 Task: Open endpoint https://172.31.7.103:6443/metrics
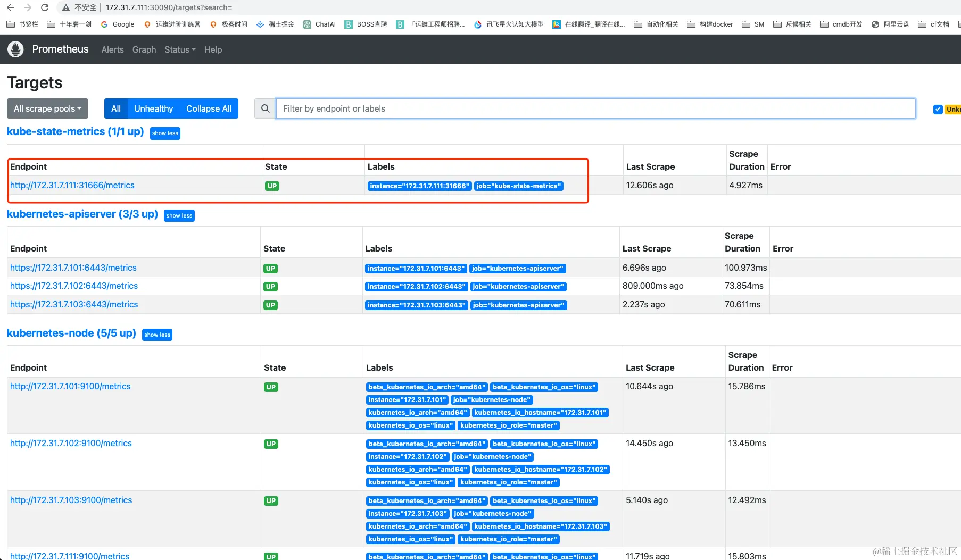pyautogui.click(x=74, y=304)
